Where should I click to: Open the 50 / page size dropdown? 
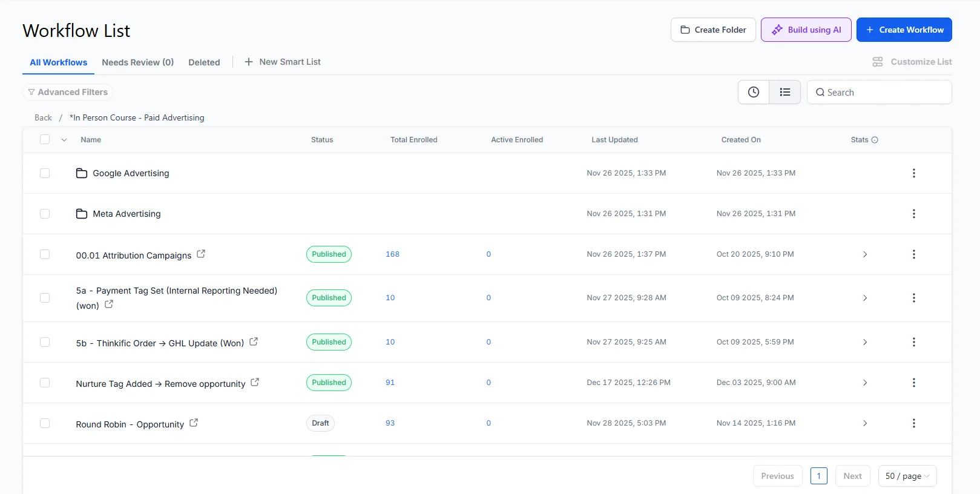907,476
